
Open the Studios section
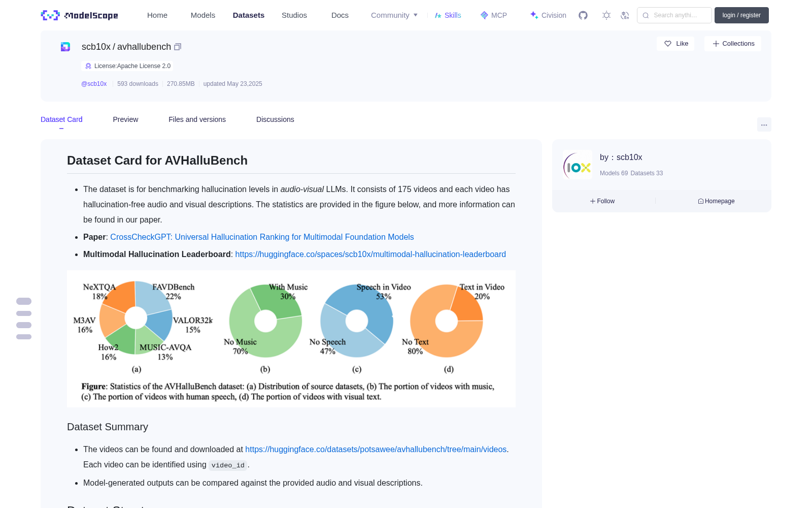[x=294, y=15]
